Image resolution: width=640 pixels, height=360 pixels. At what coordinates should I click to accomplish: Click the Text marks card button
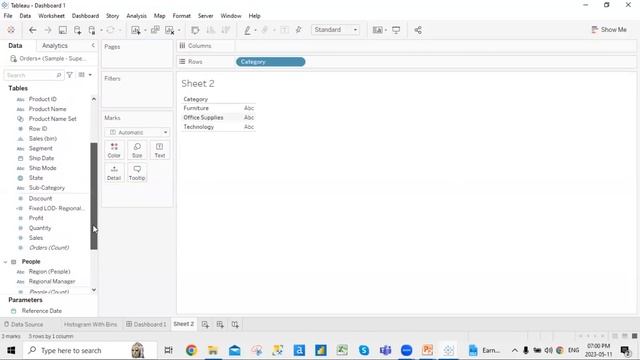tap(160, 150)
